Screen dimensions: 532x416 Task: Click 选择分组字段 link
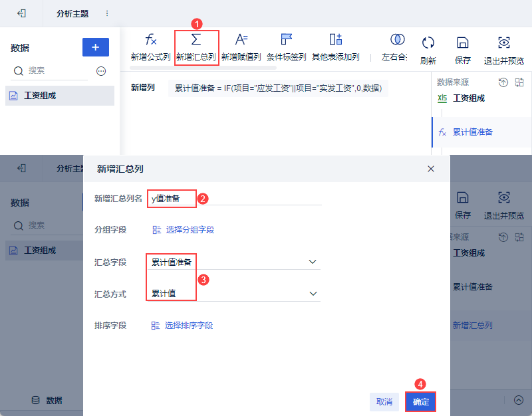click(184, 230)
